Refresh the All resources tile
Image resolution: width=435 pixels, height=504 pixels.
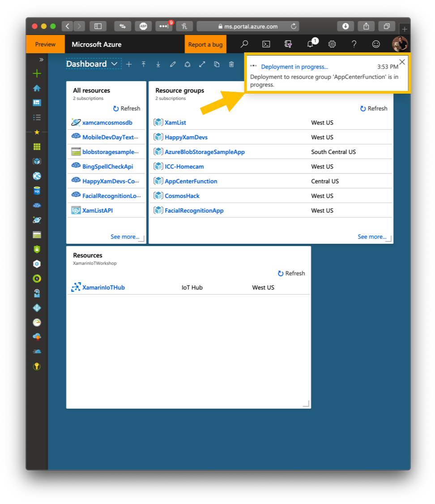tap(127, 109)
